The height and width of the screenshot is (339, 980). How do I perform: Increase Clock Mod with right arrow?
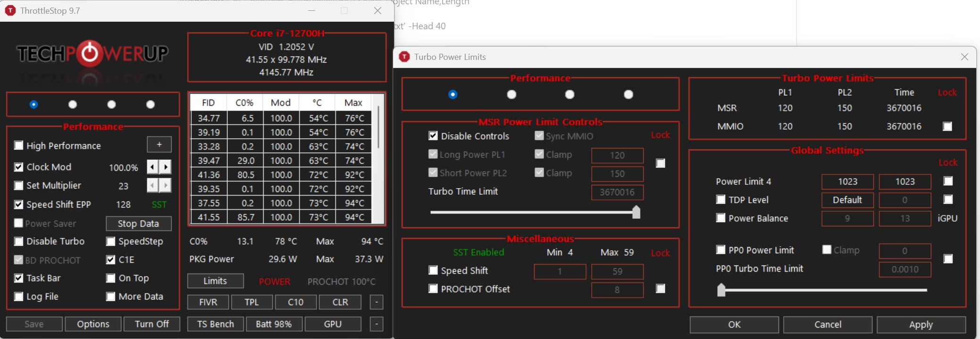(165, 167)
